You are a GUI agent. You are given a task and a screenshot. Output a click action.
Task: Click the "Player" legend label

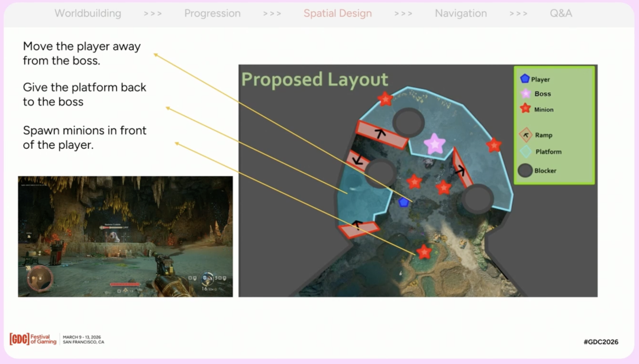[x=540, y=79]
